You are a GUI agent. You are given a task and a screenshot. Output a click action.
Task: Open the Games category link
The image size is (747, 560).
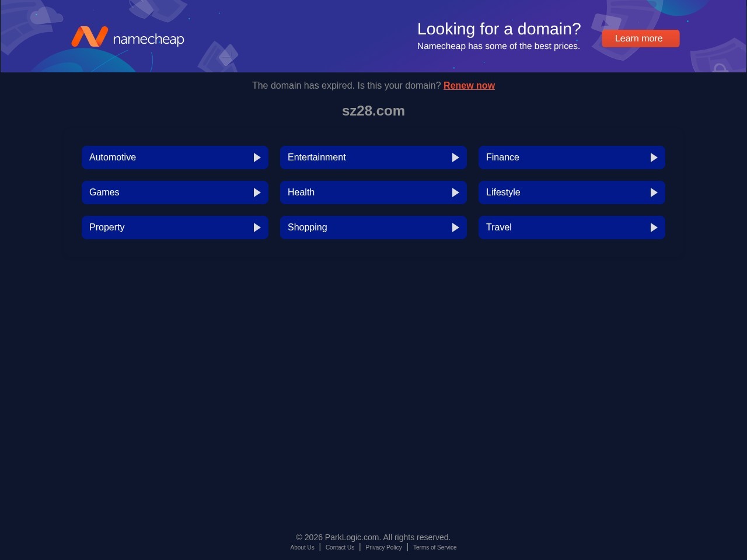(x=175, y=192)
